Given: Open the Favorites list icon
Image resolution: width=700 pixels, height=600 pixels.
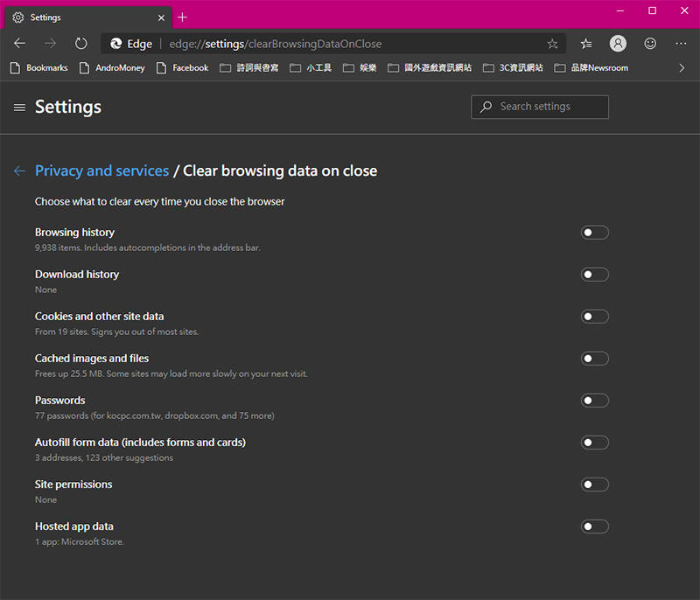Looking at the screenshot, I should [x=586, y=44].
